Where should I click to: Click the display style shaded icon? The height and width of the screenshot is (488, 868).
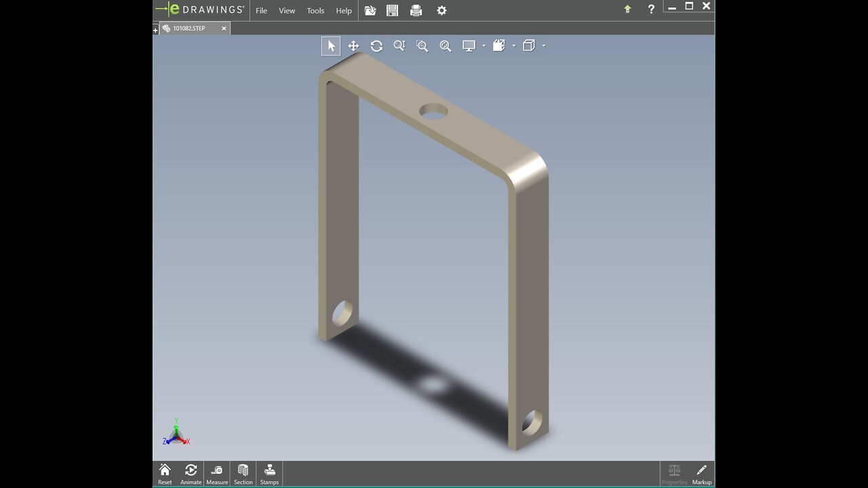click(x=499, y=46)
